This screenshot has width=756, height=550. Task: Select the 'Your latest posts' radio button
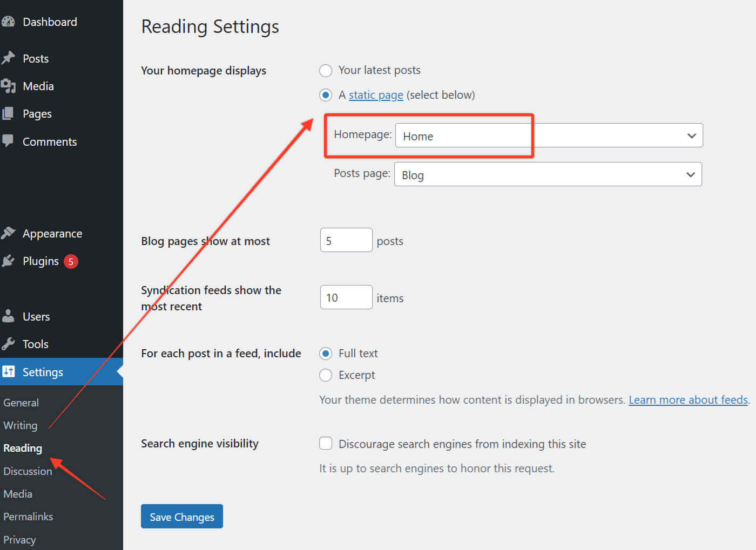pos(326,71)
